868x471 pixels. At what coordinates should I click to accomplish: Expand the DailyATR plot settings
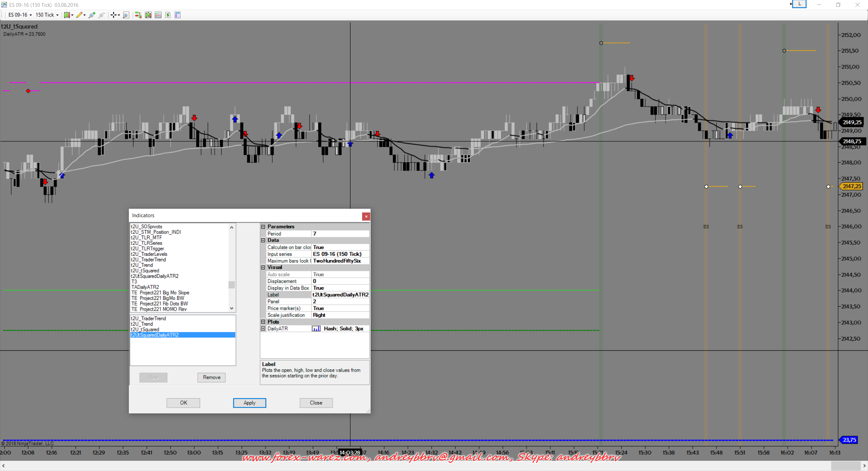(263, 329)
